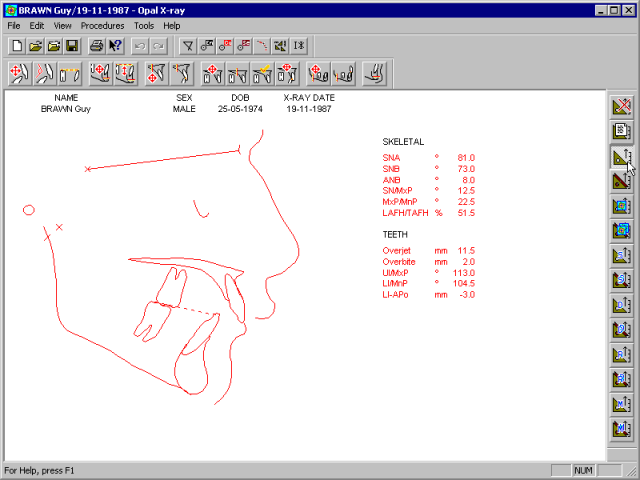Click the New document icon
Viewport: 640px width, 480px height.
pyautogui.click(x=17, y=46)
